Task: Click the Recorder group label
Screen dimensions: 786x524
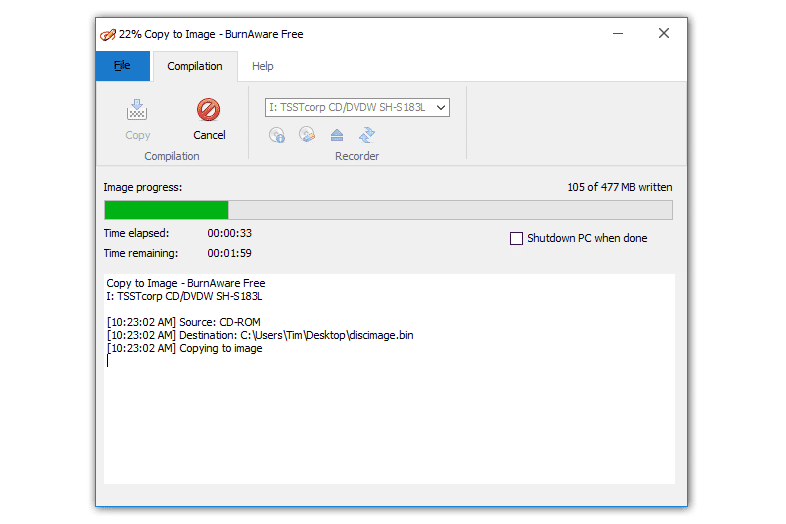Action: (x=357, y=156)
